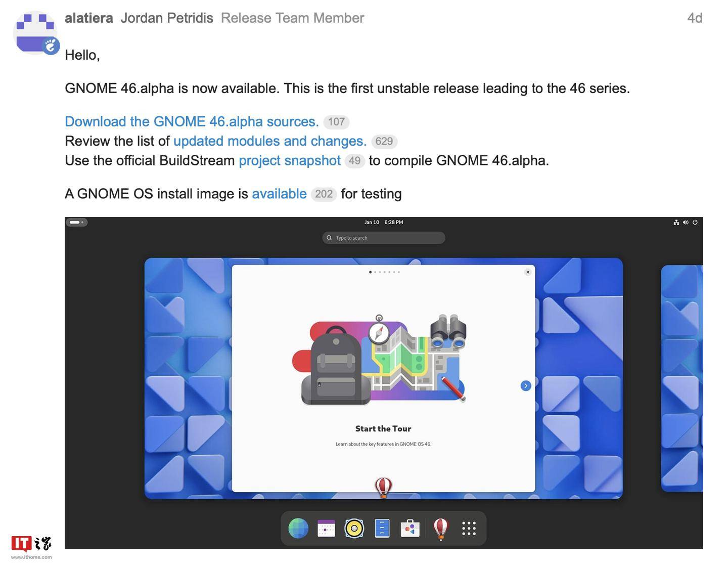Image resolution: width=728 pixels, height=570 pixels.
Task: Click the 107 click-count badge
Action: tap(336, 122)
